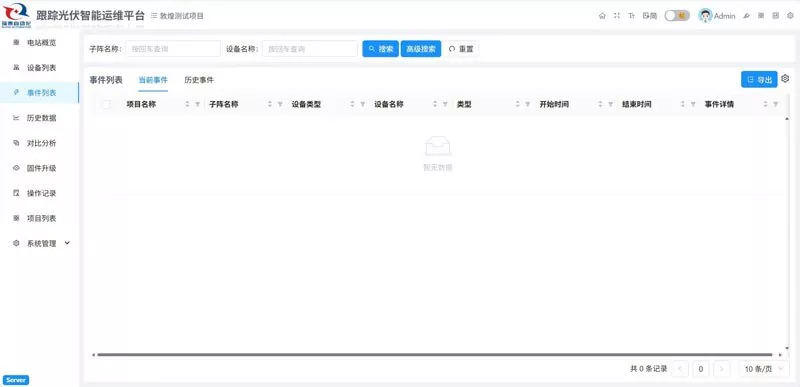The image size is (800, 387).
Task: Click the 高级搜索 button
Action: (x=421, y=49)
